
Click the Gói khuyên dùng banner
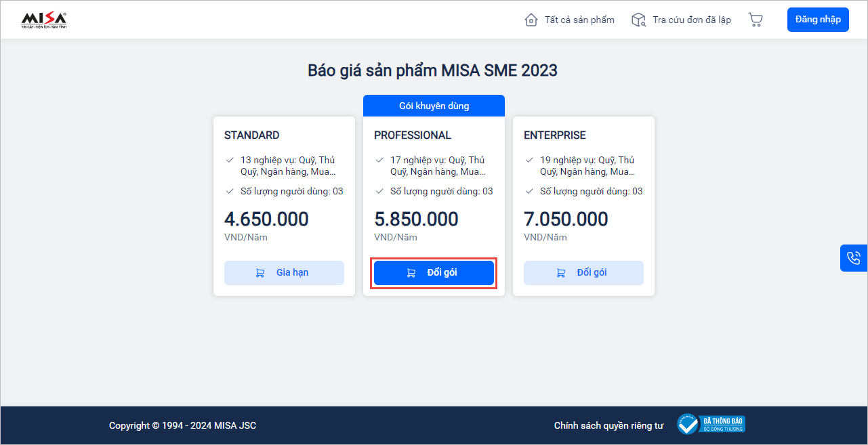[x=434, y=106]
